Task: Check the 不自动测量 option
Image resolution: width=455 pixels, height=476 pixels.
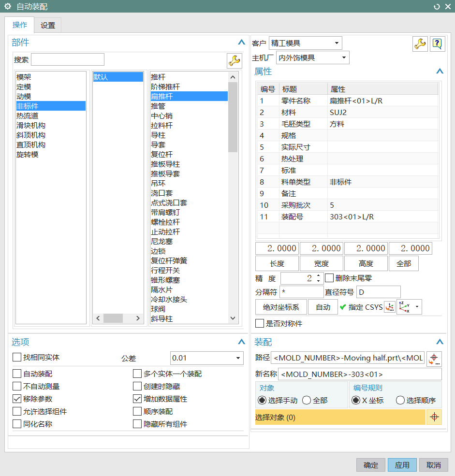Action: tap(17, 386)
